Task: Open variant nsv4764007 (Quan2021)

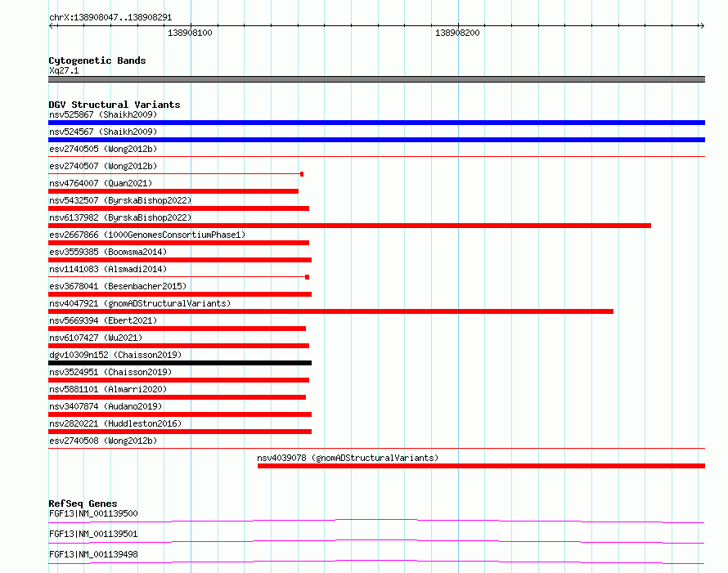Action: (101, 183)
